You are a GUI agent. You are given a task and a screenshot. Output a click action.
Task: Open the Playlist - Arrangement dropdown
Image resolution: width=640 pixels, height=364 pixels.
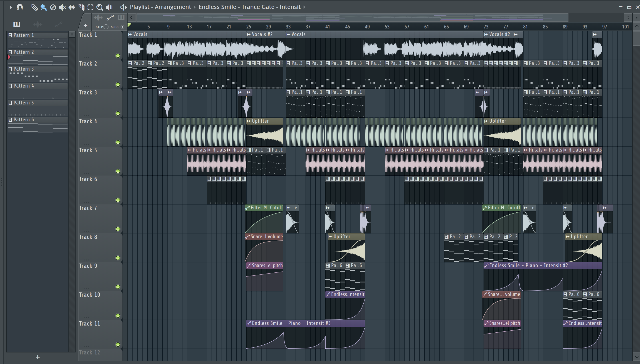[160, 7]
